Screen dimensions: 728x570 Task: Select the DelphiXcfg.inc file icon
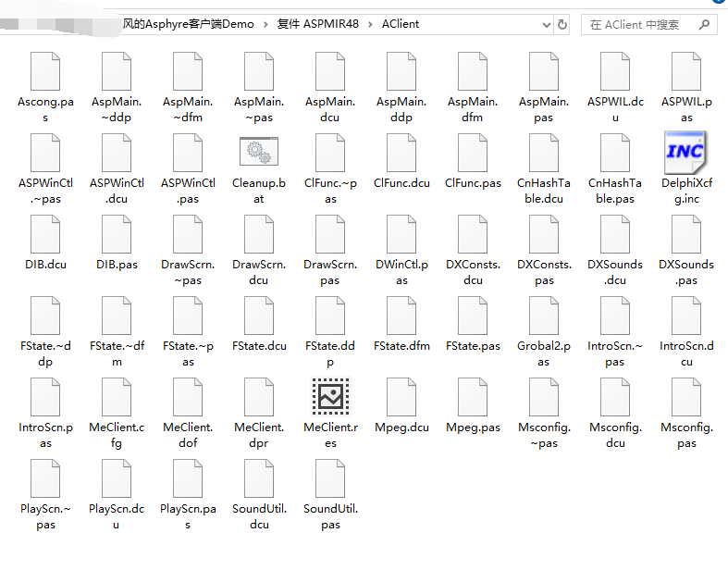point(686,153)
